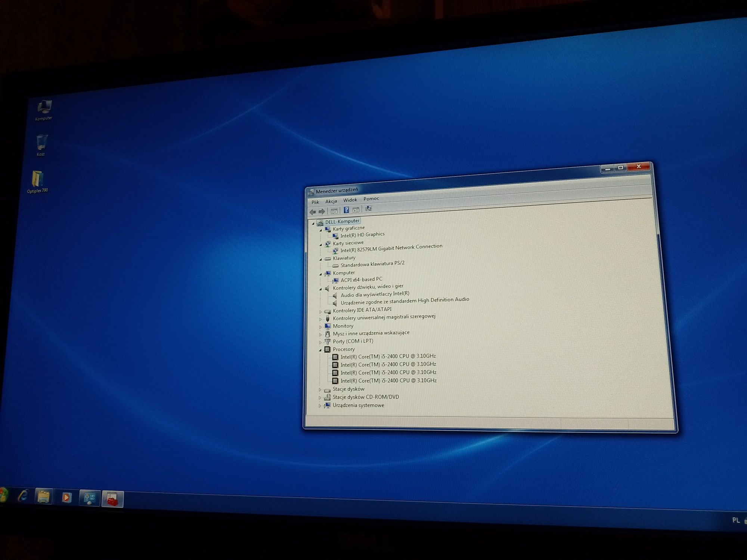This screenshot has width=747, height=560.
Task: Click the Urządzenia systemowe icon
Action: point(328,405)
